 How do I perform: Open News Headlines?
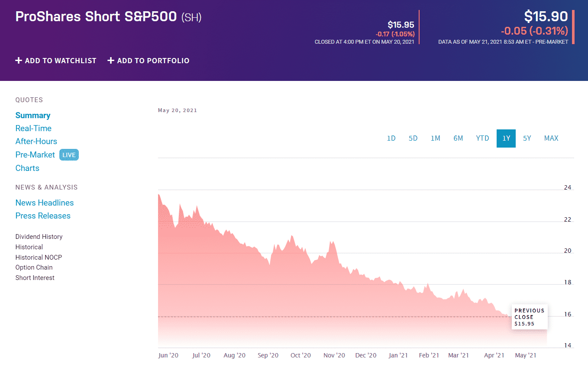pos(45,203)
